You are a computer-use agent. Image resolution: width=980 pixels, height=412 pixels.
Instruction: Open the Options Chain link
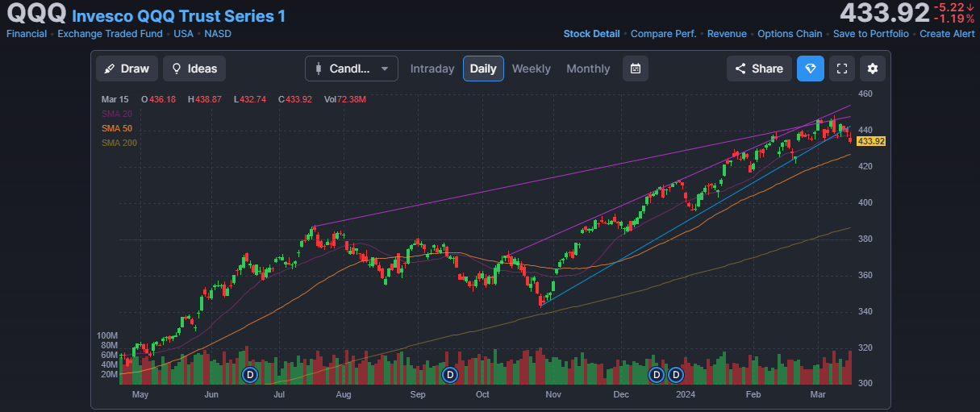pyautogui.click(x=790, y=34)
